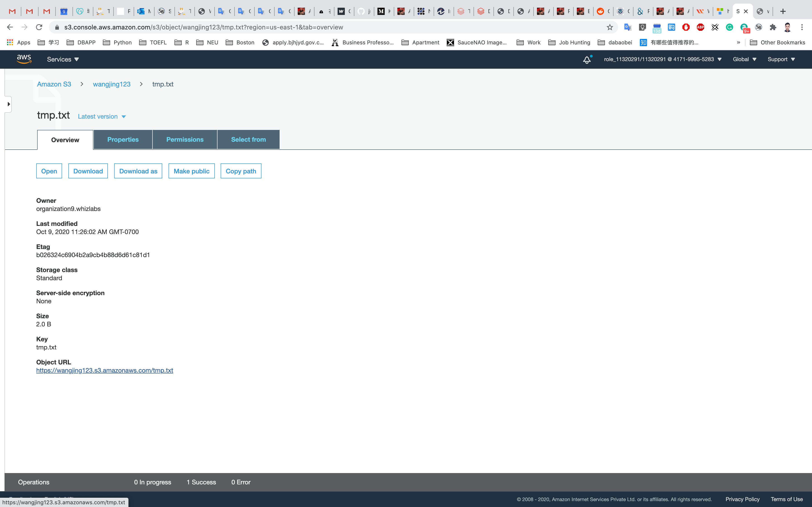Expand the Support menu

pos(781,59)
